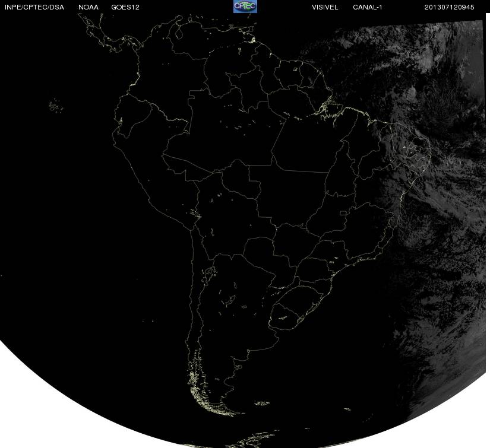Click the CANAL-1 label
Viewport: 490px width, 448px height.
[x=368, y=7]
